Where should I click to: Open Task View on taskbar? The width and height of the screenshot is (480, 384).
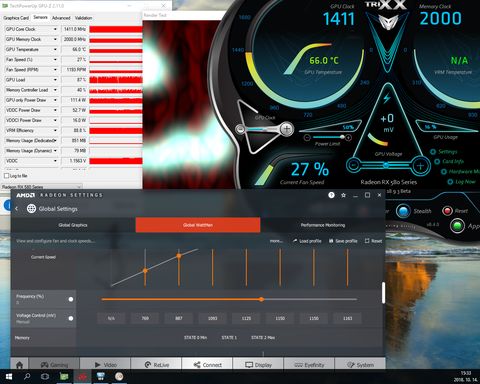tap(45, 377)
